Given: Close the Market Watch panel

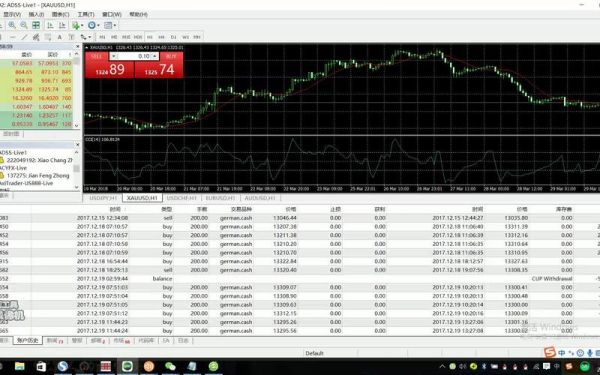Looking at the screenshot, I should point(78,46).
